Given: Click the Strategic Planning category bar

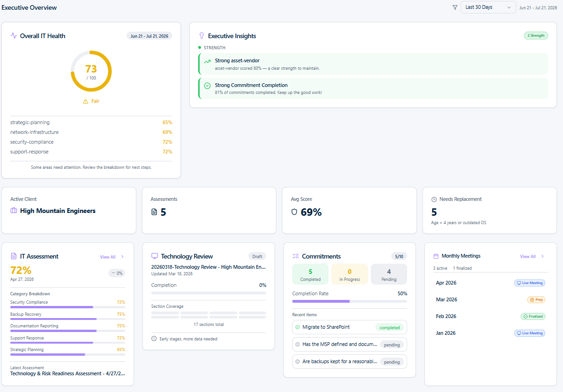Looking at the screenshot, I should [x=67, y=354].
